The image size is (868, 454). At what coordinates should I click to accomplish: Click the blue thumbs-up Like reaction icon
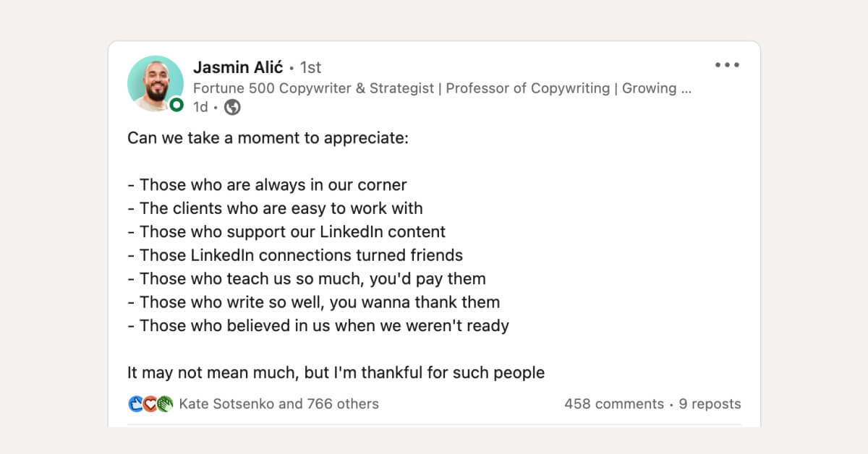click(137, 404)
